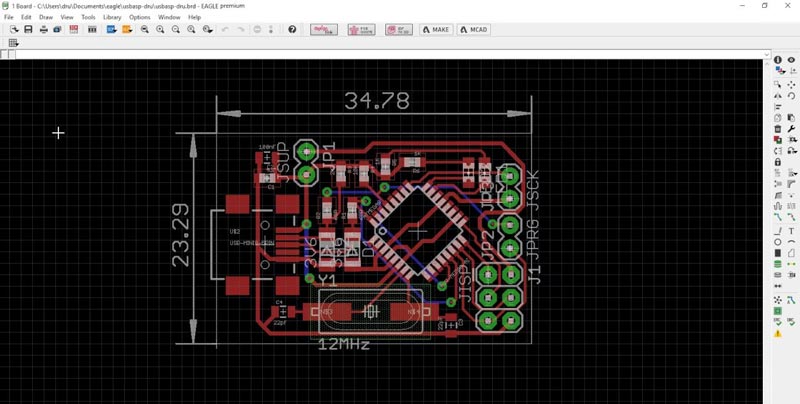Open the layer display settings icon
This screenshot has height=404, width=800.
[x=778, y=70]
